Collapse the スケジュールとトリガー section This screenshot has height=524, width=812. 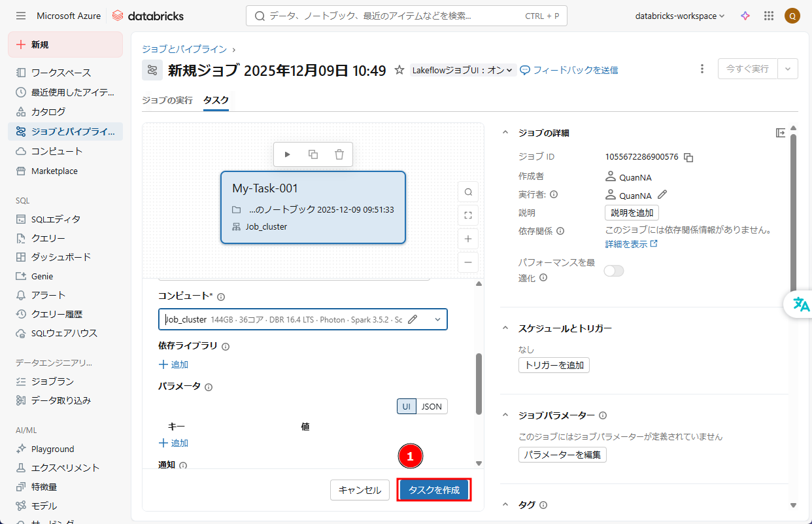[x=505, y=328]
